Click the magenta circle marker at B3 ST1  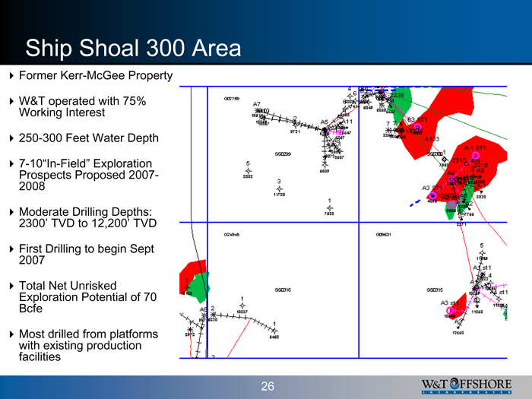pyautogui.click(x=417, y=128)
